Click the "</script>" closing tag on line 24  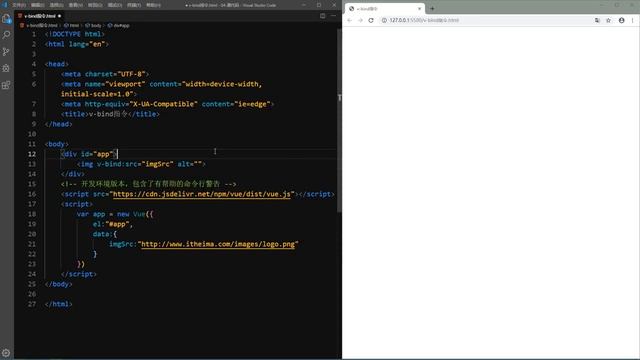[x=79, y=274]
